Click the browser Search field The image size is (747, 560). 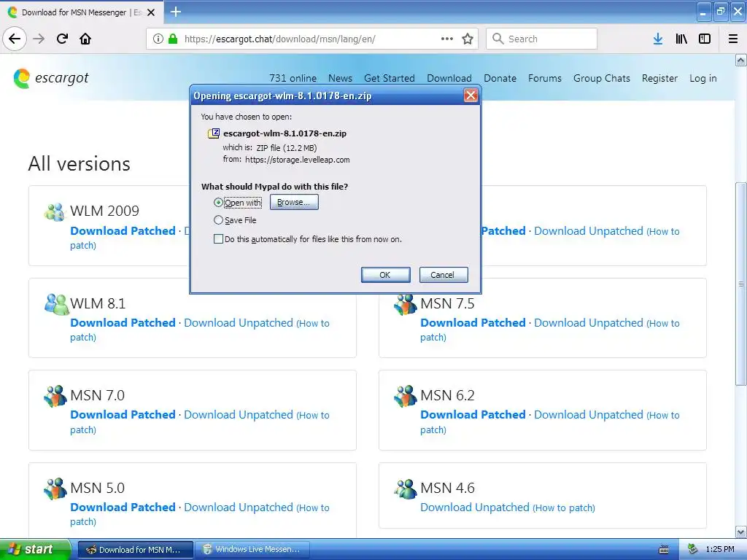coord(542,39)
